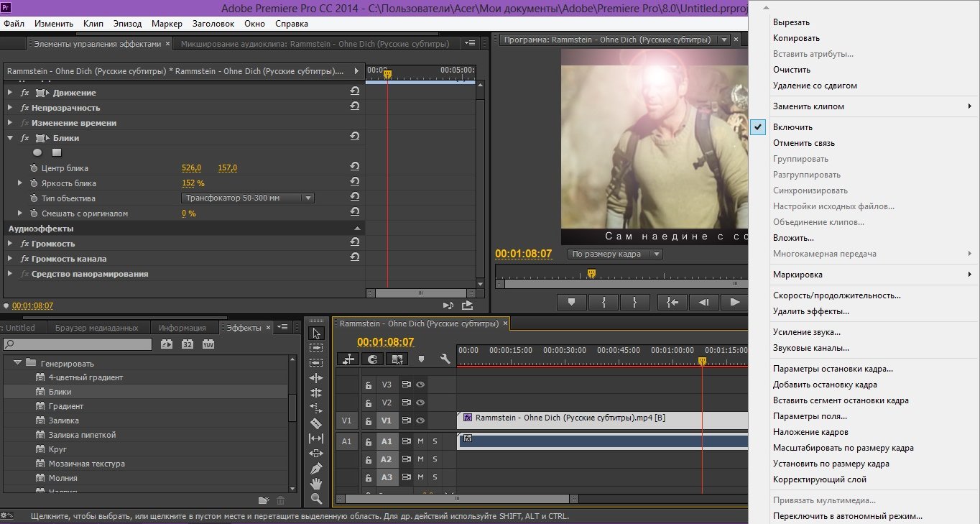The image size is (980, 524).
Task: Choose Вырезать in context menu
Action: tap(791, 22)
